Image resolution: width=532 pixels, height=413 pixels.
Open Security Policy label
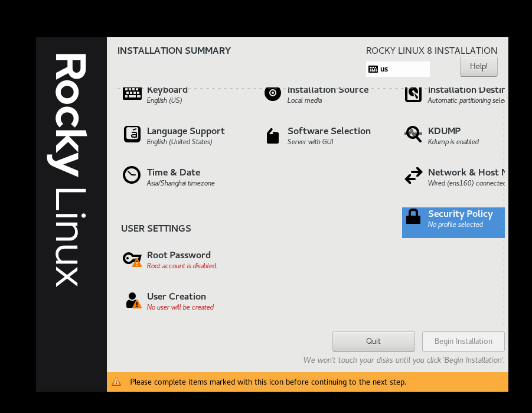(460, 214)
